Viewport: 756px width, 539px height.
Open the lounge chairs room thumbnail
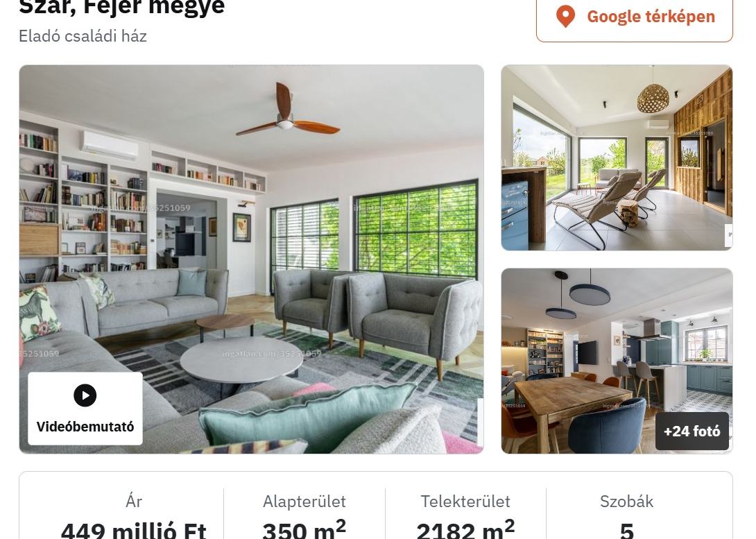[617, 157]
